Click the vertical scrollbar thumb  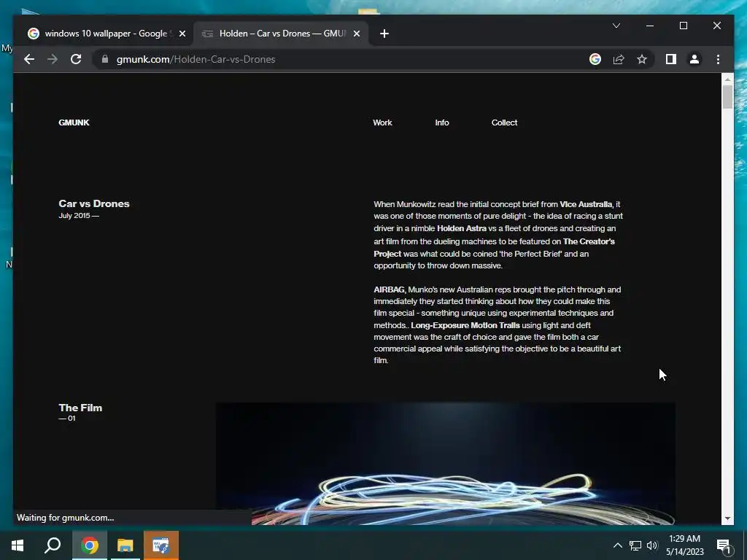click(x=727, y=97)
